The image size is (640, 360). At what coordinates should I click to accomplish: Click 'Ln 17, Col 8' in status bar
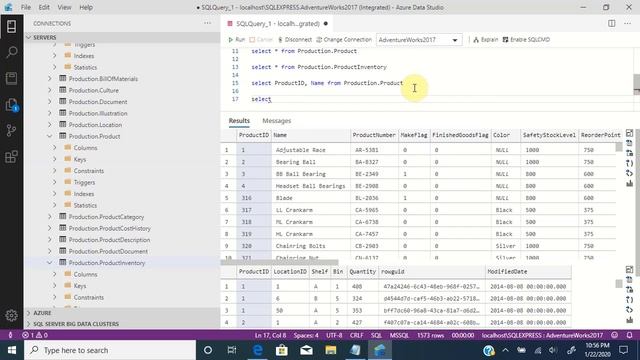point(271,335)
